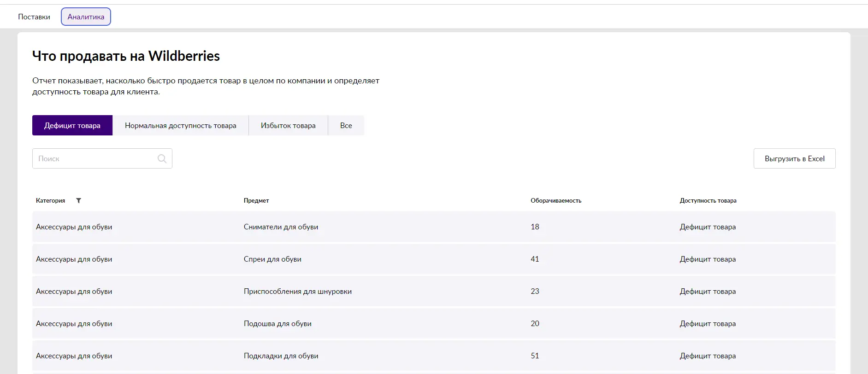Screen dimensions: 868x374
Task: Click the Доступность товара column header
Action: coord(708,200)
